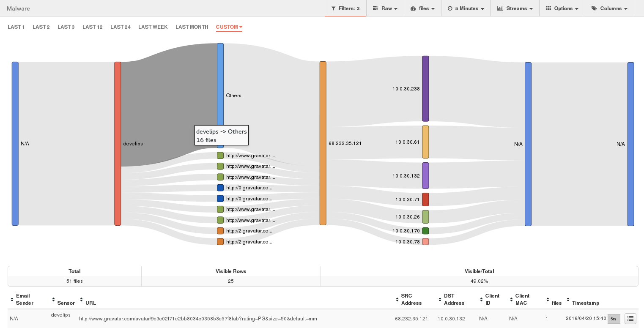
Task: Open the files metric dropdown
Action: [422, 8]
